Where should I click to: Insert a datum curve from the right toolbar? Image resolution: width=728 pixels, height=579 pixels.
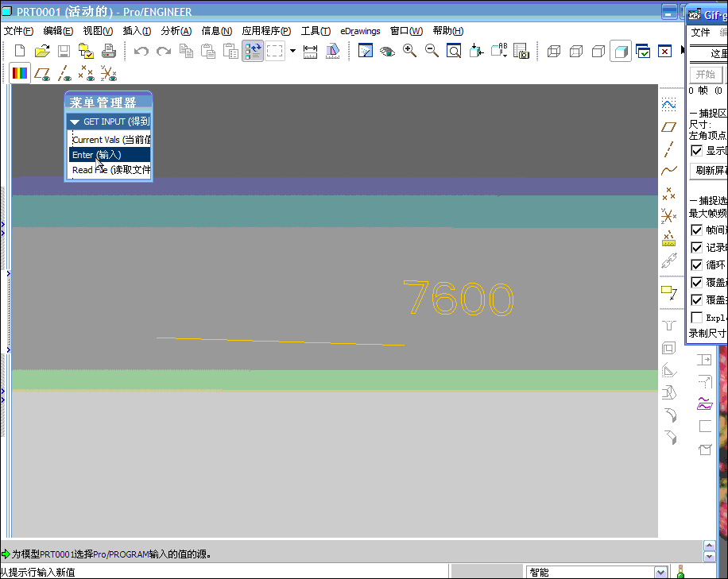(x=668, y=171)
